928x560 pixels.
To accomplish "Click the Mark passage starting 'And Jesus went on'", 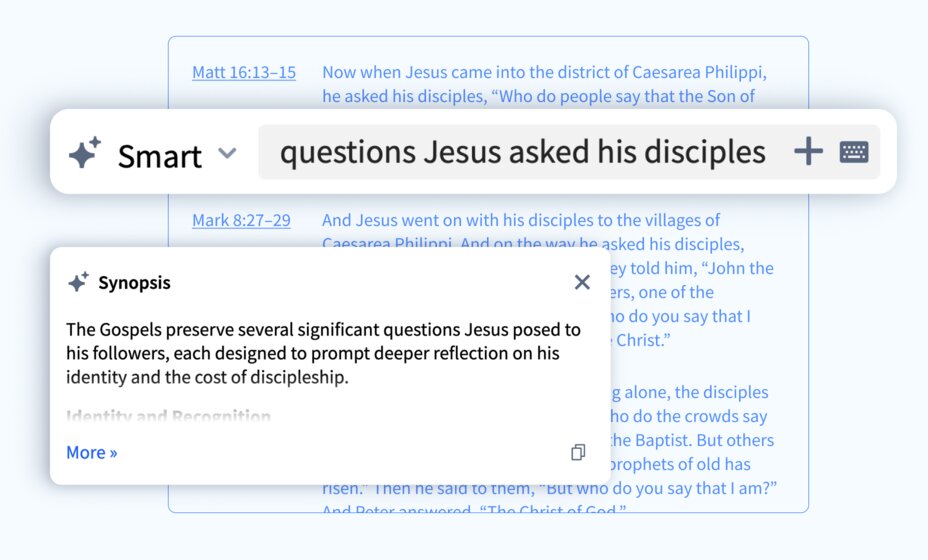I will click(x=520, y=220).
